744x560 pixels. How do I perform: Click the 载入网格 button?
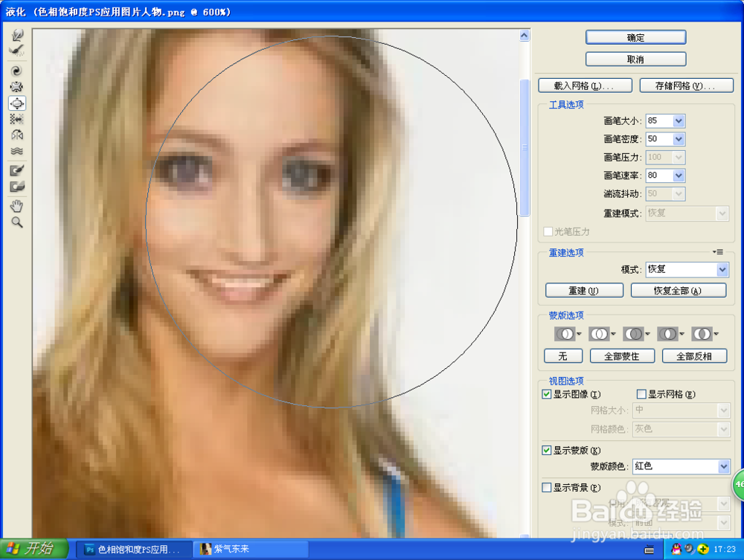point(585,86)
